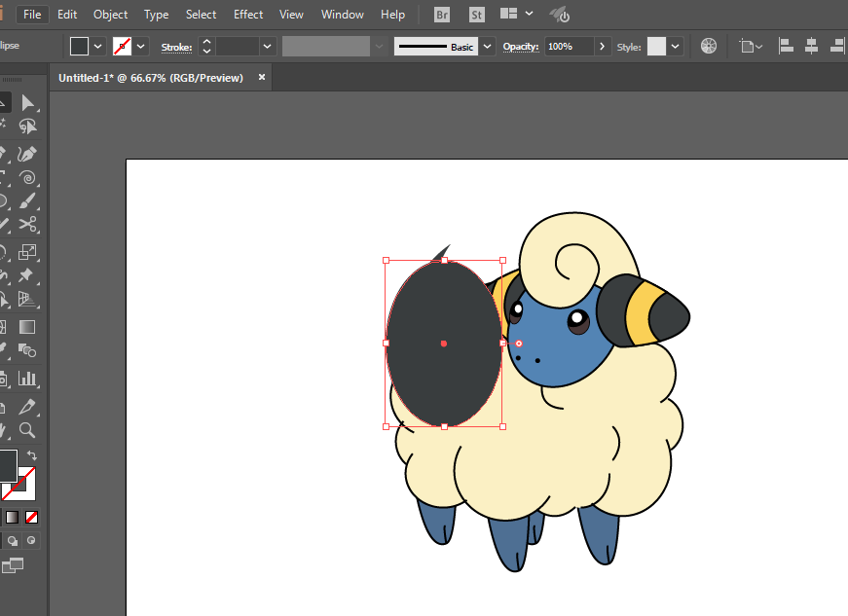Click the Style swatch preview
848x616 pixels.
point(656,47)
